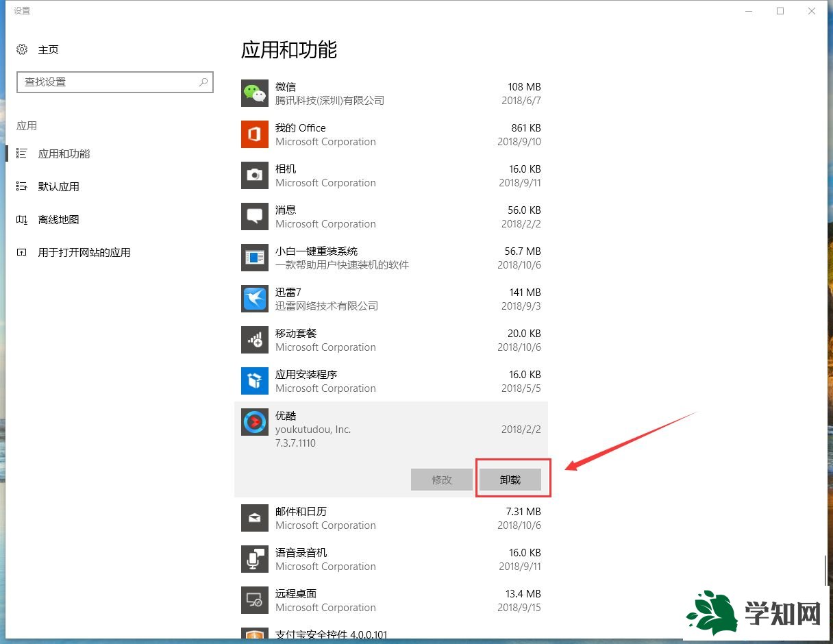
Task: Select the 小白一键重装系统 app icon
Action: [x=254, y=258]
